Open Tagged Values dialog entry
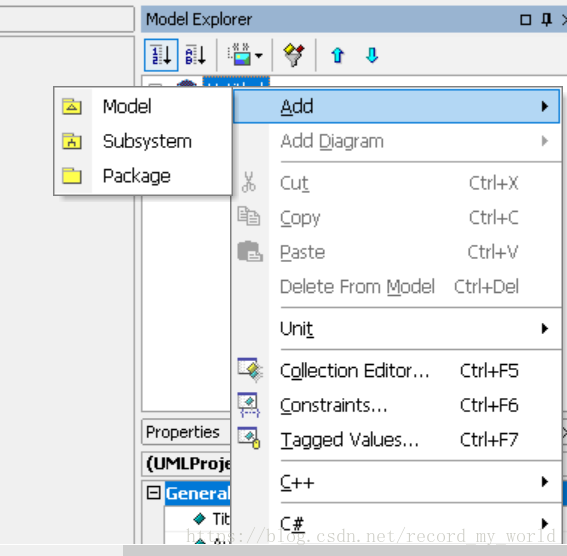The height and width of the screenshot is (556, 567). coord(396,440)
